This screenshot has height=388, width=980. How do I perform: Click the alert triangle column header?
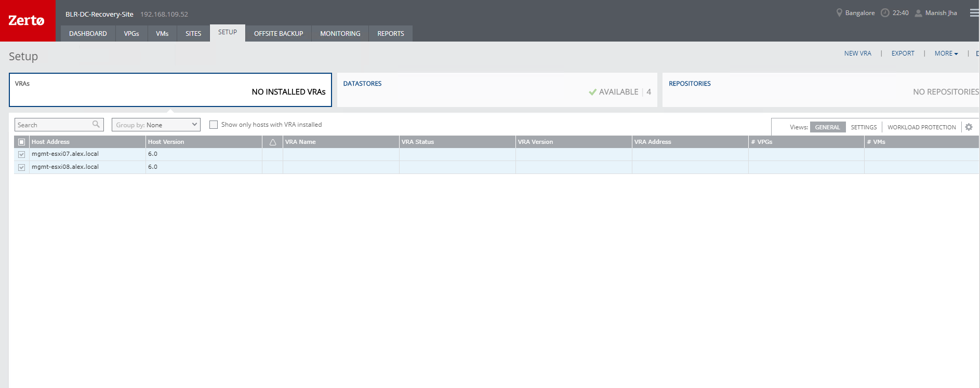click(x=272, y=142)
